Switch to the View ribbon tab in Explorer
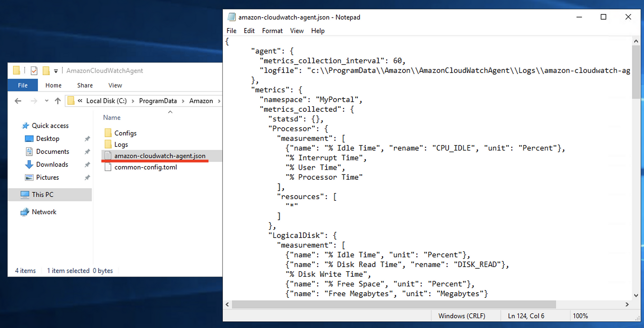This screenshot has width=644, height=328. click(115, 85)
